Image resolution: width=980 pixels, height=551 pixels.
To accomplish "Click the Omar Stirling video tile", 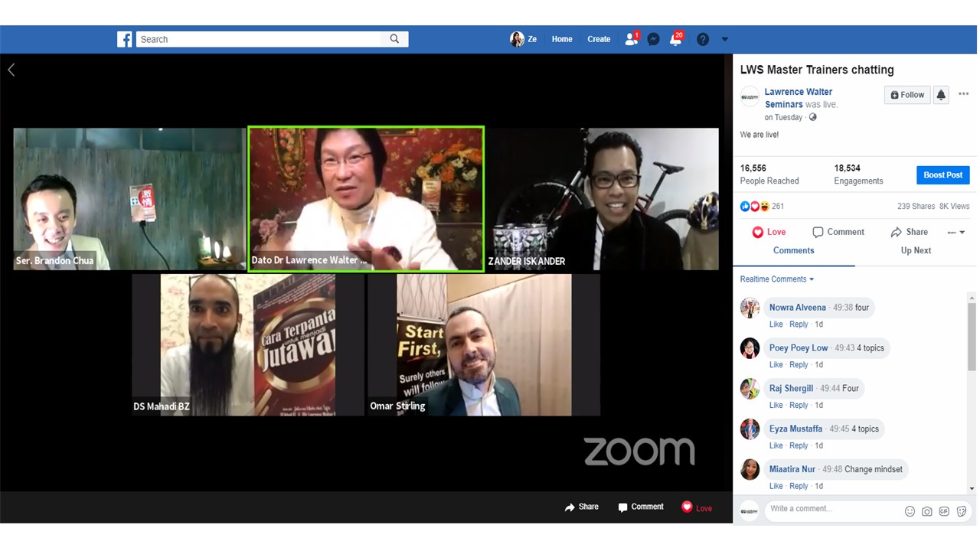I will [484, 345].
